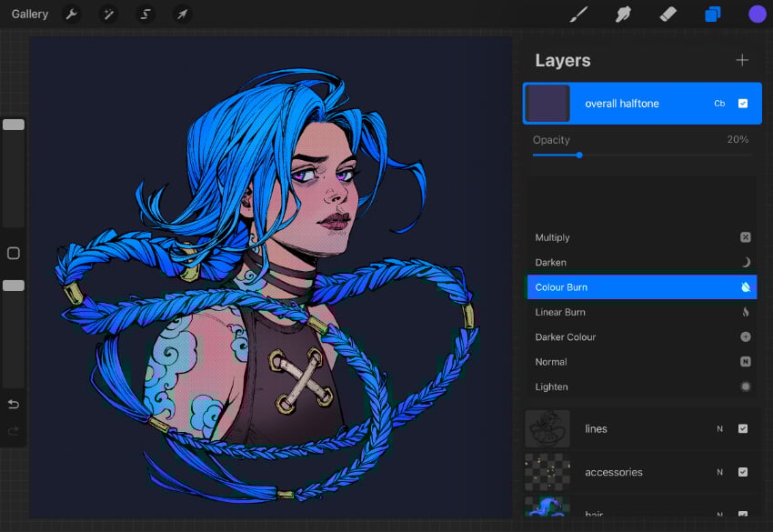Screen dimensions: 773x532
Task: Click the brush opacity slider in sidebar
Action: click(x=14, y=334)
